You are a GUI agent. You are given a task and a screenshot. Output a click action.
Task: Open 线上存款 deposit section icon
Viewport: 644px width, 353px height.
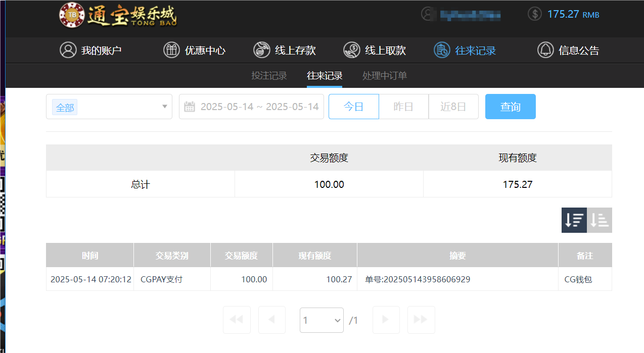coord(261,50)
